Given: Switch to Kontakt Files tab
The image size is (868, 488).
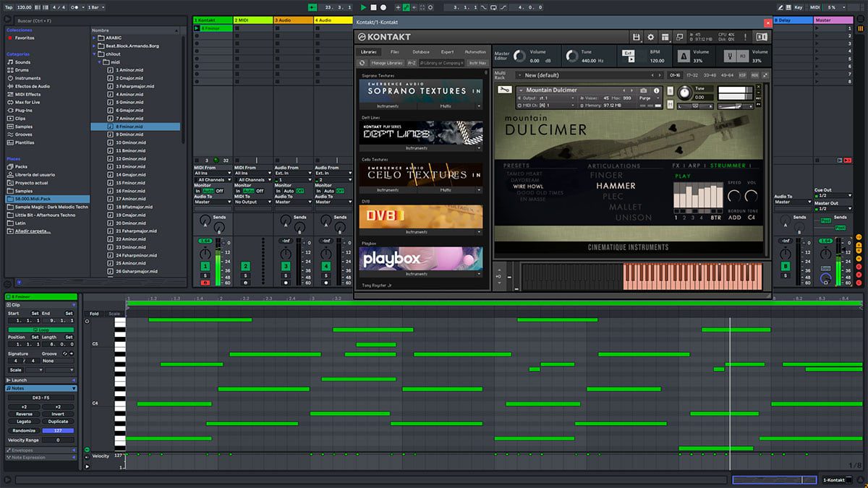Looking at the screenshot, I should [x=394, y=52].
